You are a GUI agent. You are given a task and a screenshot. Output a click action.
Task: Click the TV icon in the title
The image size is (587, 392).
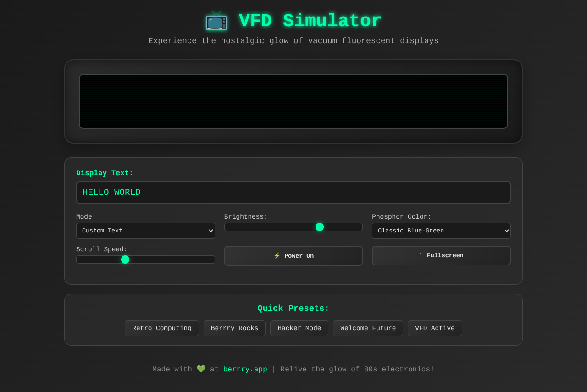(216, 21)
